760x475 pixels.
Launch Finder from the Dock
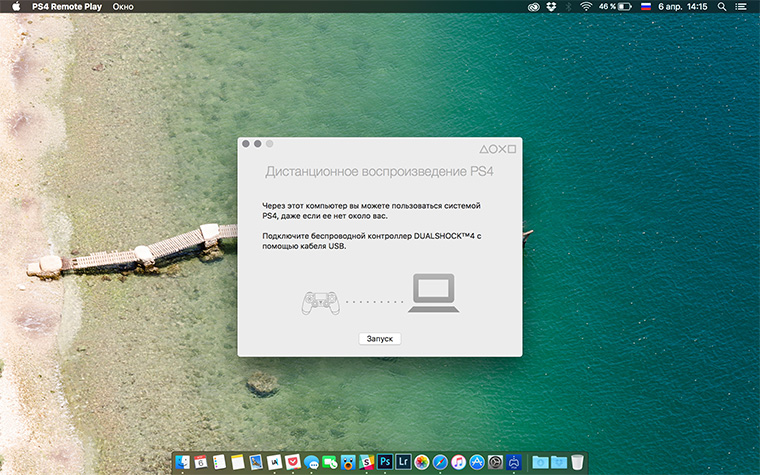tap(182, 462)
